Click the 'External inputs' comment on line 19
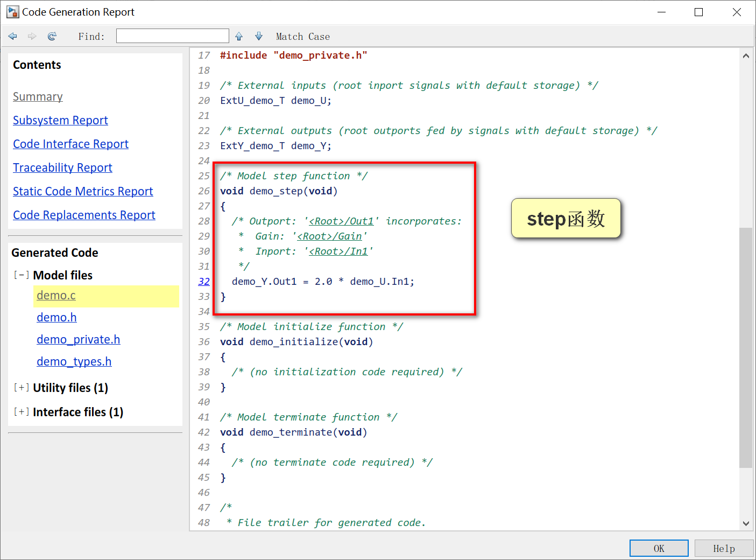This screenshot has width=756, height=560. [409, 86]
